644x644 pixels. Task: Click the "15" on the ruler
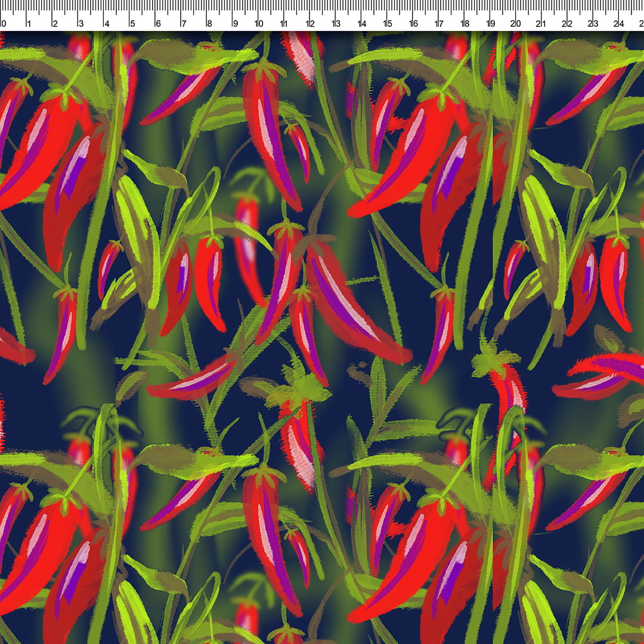[388, 23]
